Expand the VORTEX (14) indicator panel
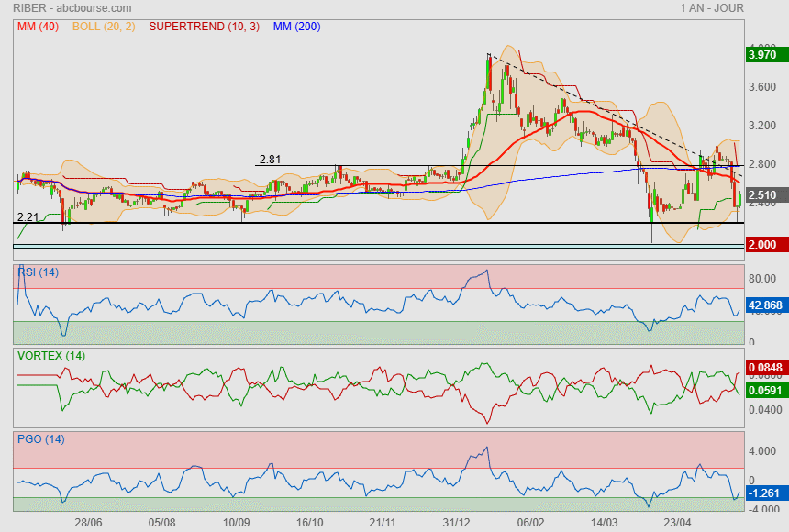 (51, 355)
